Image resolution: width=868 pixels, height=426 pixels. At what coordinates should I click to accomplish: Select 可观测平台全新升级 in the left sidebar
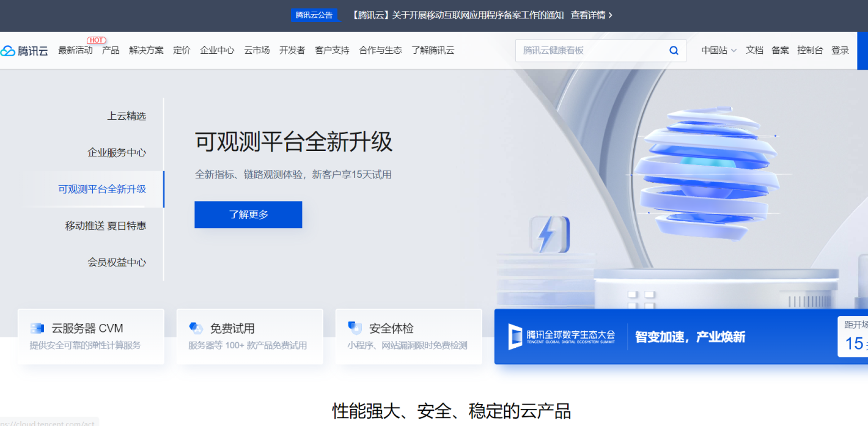[x=102, y=189]
